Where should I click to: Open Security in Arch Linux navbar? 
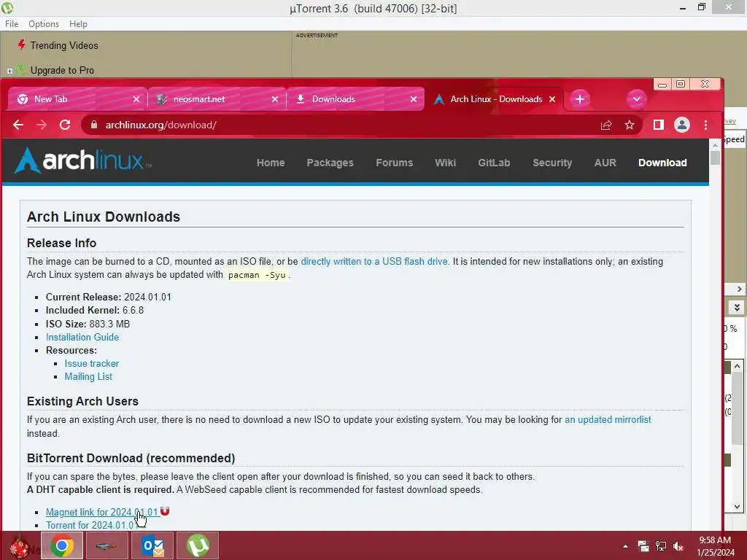(552, 163)
